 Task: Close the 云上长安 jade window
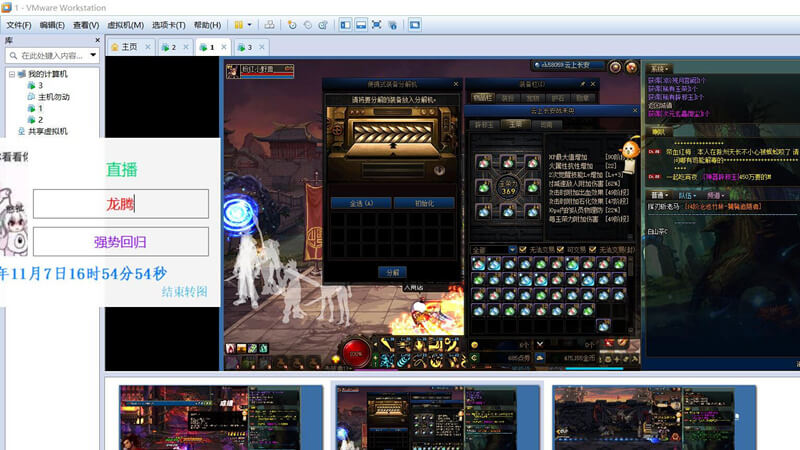[635, 110]
